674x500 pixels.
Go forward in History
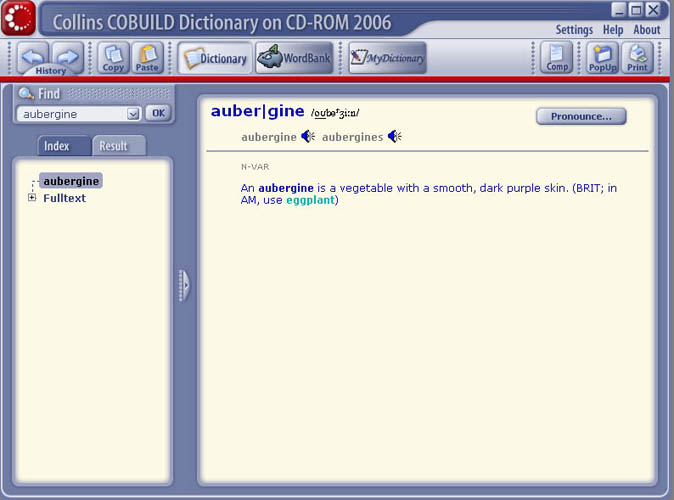[x=67, y=55]
